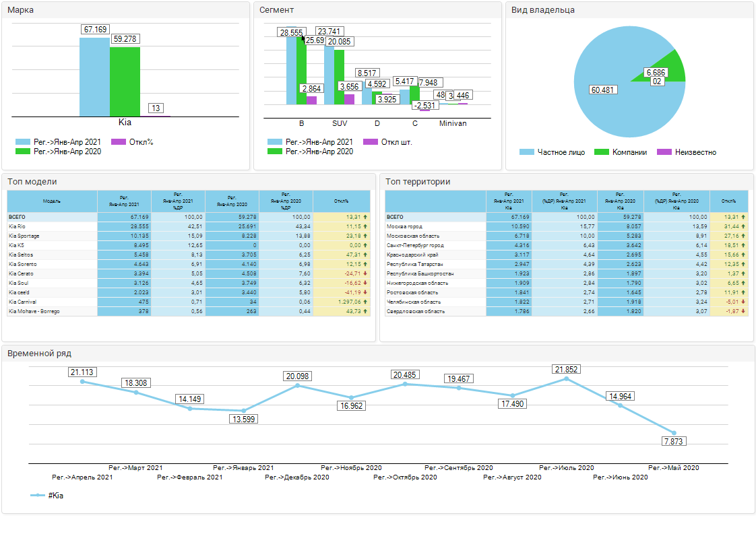
Task: Click the green arrow for Краснодарский край
Action: tap(743, 255)
